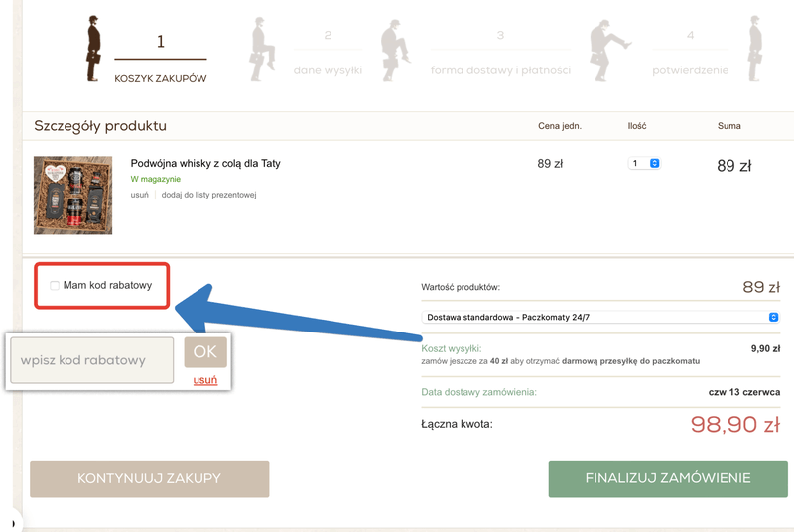Click the final standing figure icon after step 4

(758, 50)
